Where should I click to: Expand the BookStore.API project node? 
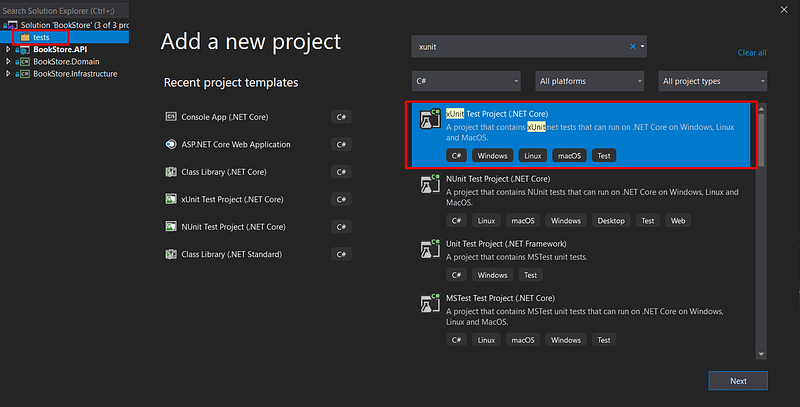(x=9, y=49)
